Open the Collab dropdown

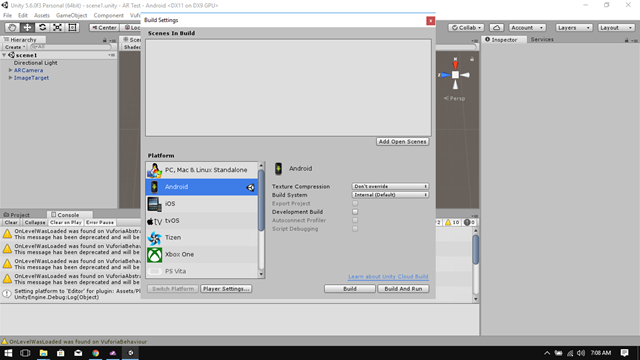coord(466,27)
